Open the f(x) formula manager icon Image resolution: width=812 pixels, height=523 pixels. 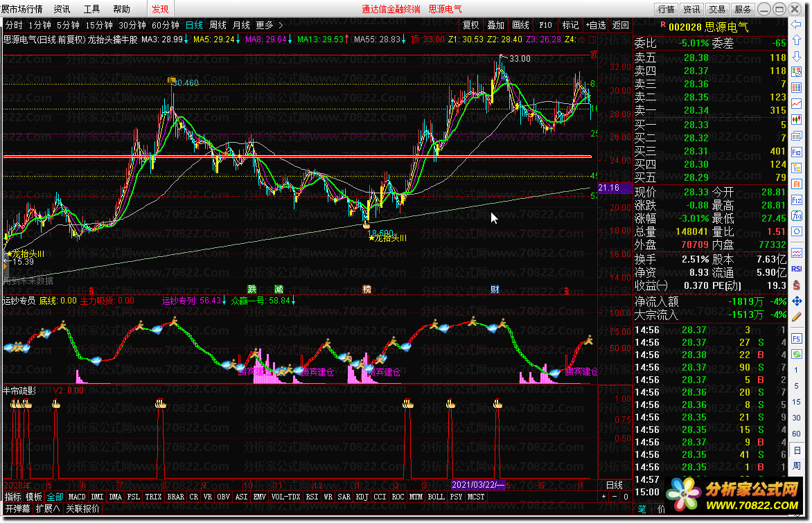coord(797,216)
